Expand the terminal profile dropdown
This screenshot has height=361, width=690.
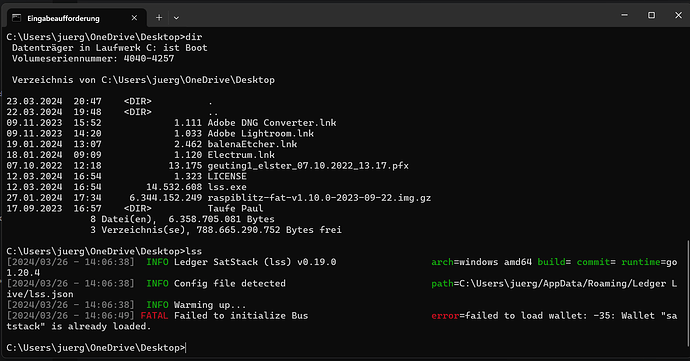pyautogui.click(x=176, y=18)
